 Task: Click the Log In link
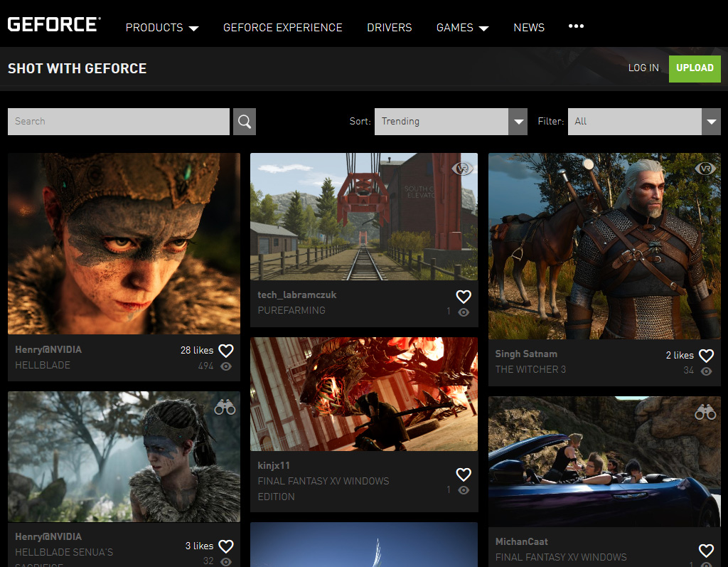[x=643, y=68]
